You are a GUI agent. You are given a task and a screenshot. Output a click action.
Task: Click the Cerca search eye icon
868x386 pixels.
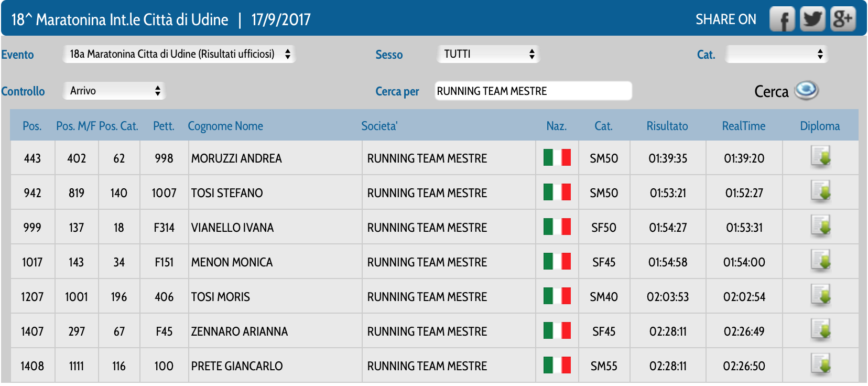click(806, 91)
